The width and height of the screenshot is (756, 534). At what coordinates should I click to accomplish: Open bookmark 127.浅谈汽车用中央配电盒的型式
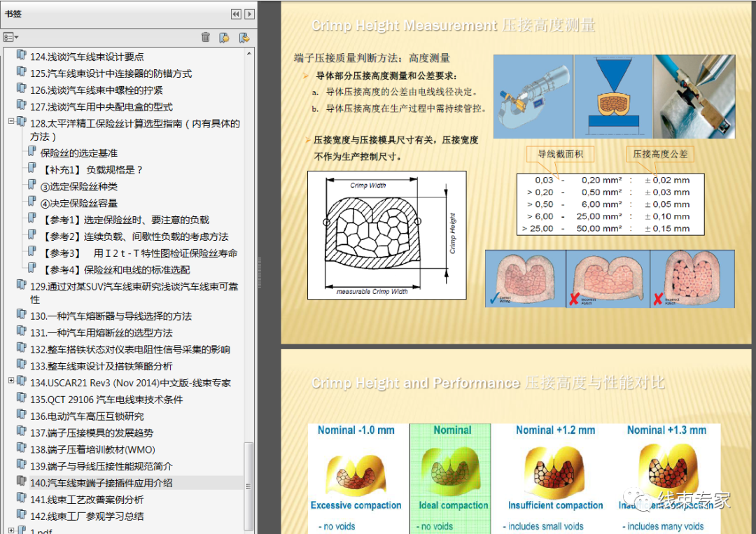coord(101,107)
